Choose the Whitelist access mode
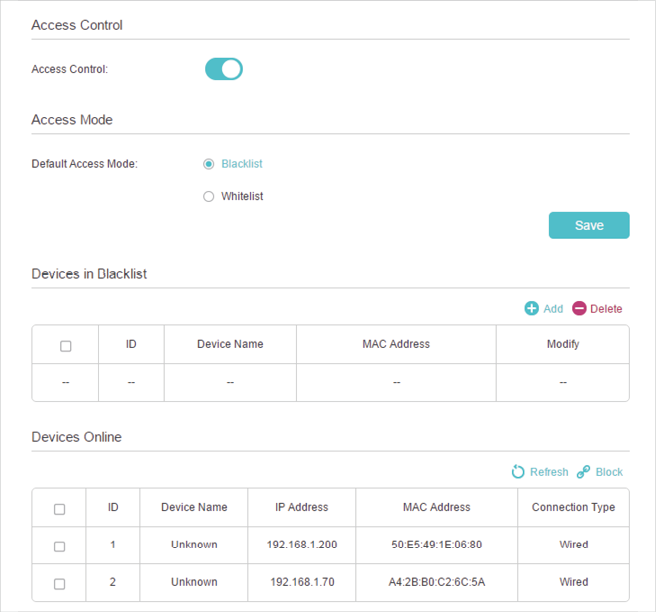The height and width of the screenshot is (612, 656). (x=209, y=197)
